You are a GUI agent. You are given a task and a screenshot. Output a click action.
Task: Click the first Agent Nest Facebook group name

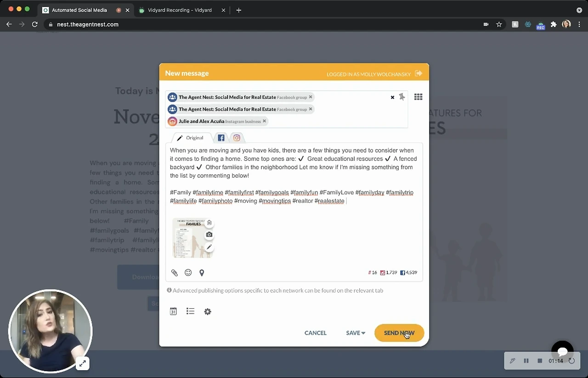point(227,97)
